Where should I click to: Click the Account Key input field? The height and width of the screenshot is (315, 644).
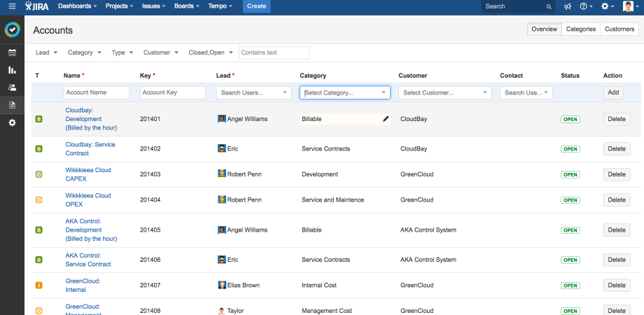(x=172, y=92)
